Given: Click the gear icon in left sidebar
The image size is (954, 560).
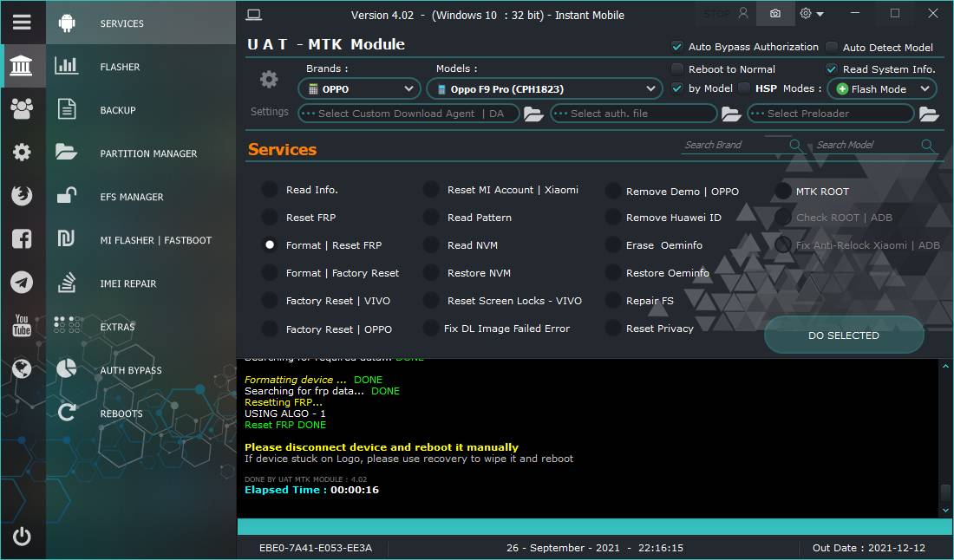Looking at the screenshot, I should (22, 152).
